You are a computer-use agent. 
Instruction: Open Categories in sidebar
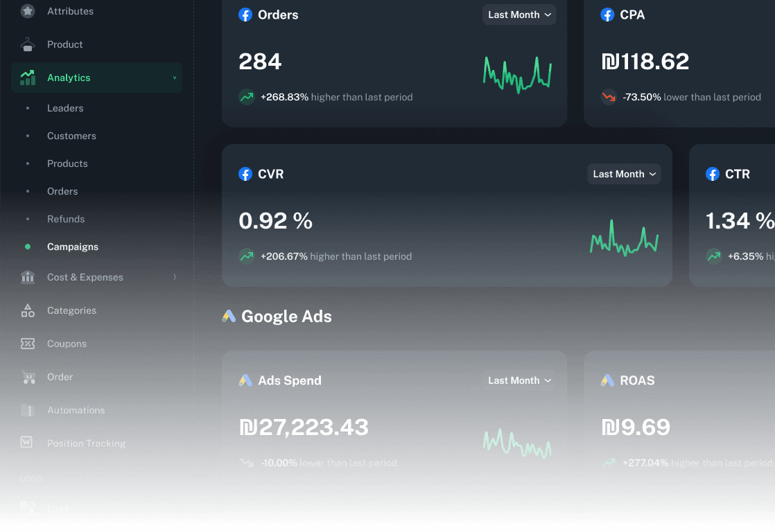coord(71,310)
